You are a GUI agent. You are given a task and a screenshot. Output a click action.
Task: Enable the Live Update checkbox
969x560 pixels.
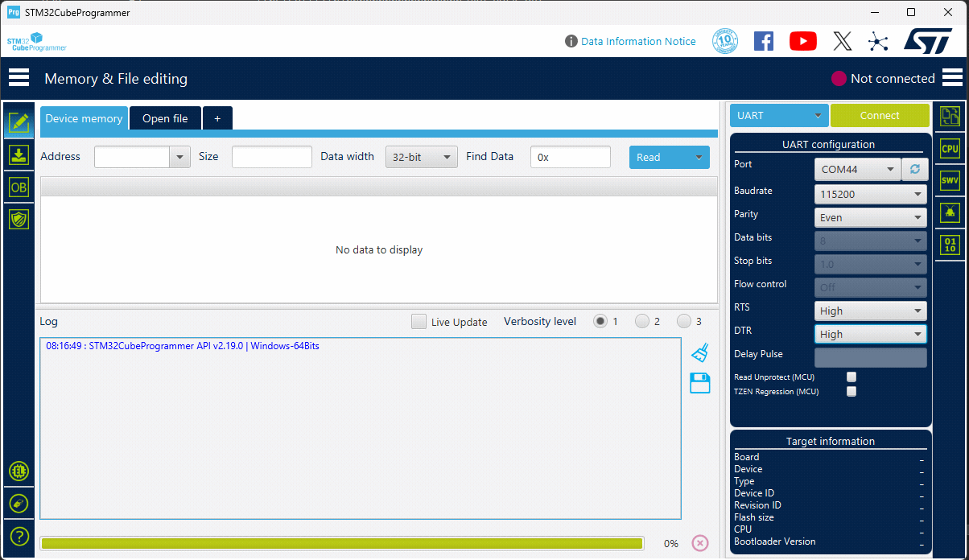[x=419, y=321]
